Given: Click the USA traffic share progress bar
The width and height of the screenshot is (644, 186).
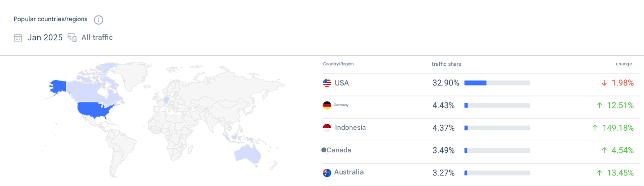Looking at the screenshot, I should (497, 83).
